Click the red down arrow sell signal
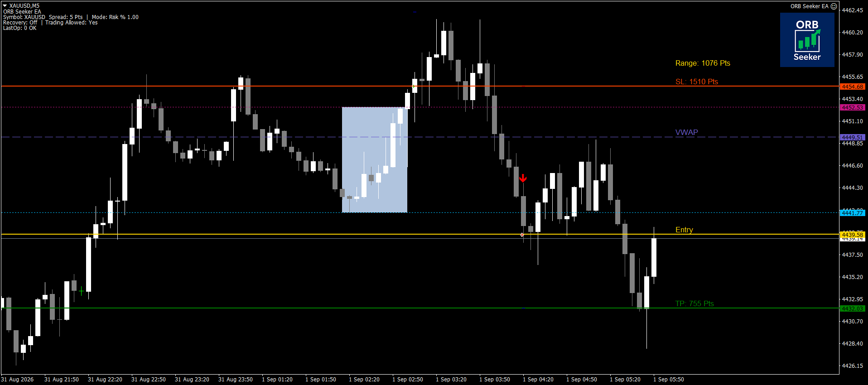Screen dimensions: 868x385 [x=523, y=178]
